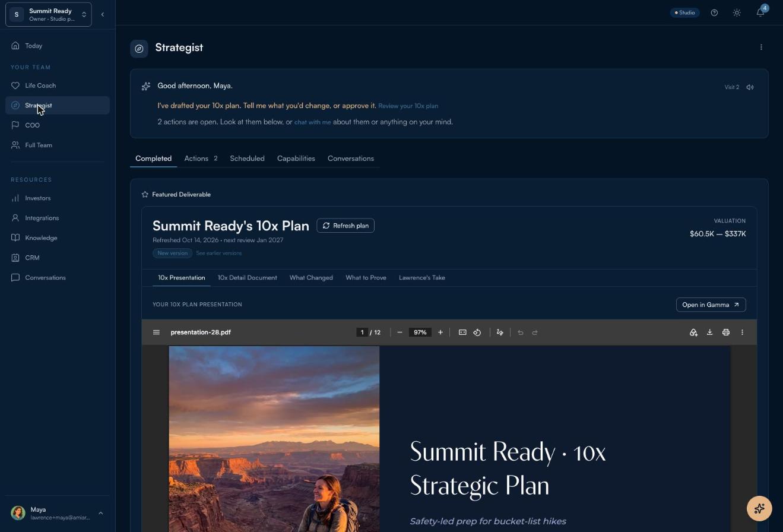Click the Knowledge book icon
783x532 pixels.
click(15, 238)
